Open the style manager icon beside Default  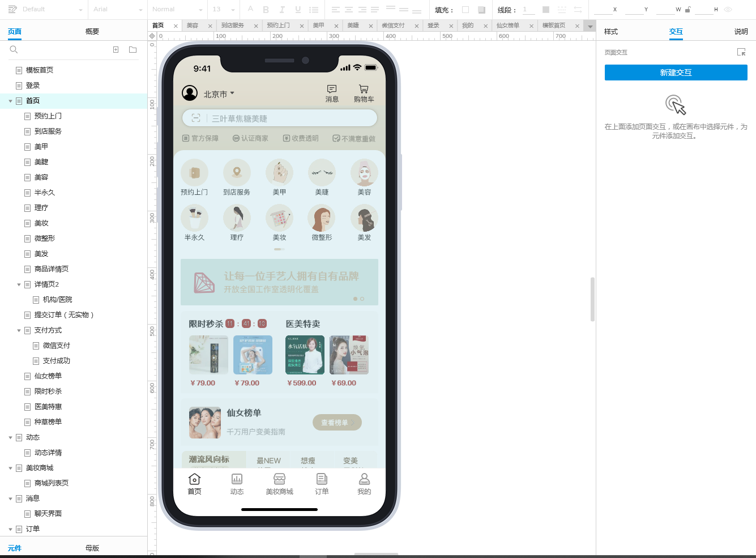[12, 10]
